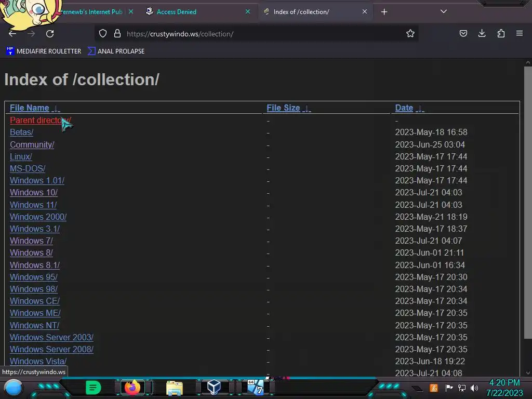Open the orange tray application icon
The width and height of the screenshot is (532, 399).
coord(434,388)
